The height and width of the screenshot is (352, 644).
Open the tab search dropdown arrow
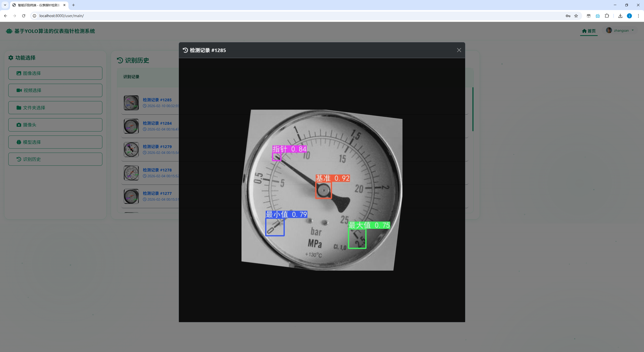[5, 5]
